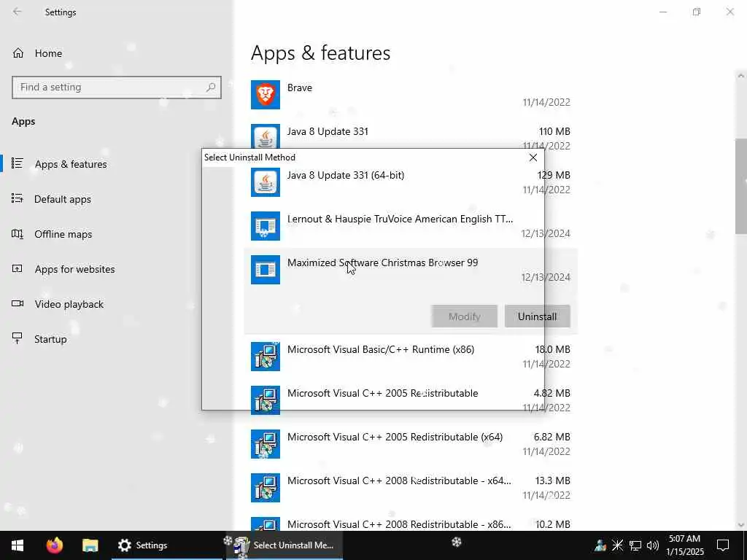Open the Apps & features section
Viewport: 747px width, 560px height.
(71, 164)
